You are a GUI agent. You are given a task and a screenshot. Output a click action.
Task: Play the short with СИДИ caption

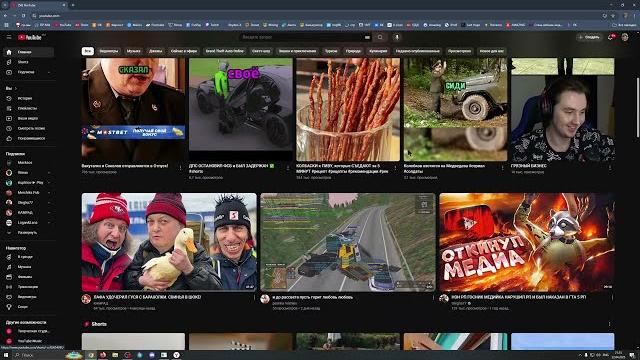coord(455,109)
